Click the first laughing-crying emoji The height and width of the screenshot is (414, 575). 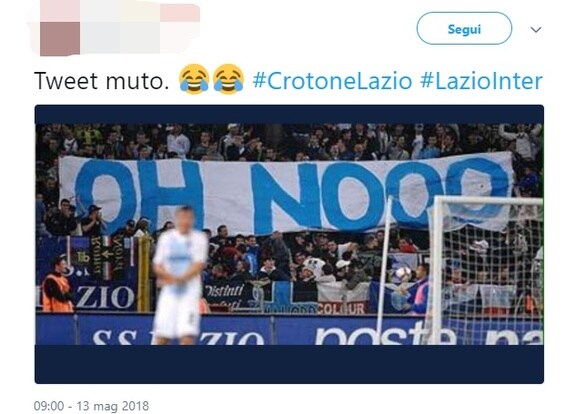[194, 79]
